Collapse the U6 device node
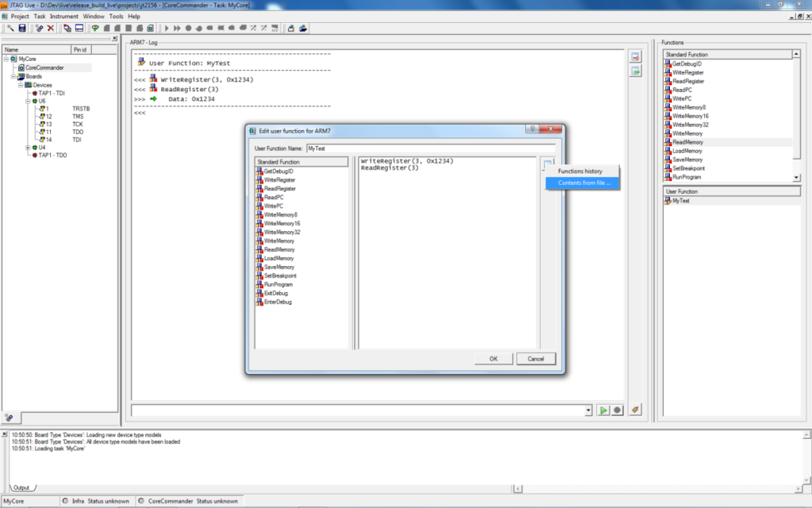 28,101
